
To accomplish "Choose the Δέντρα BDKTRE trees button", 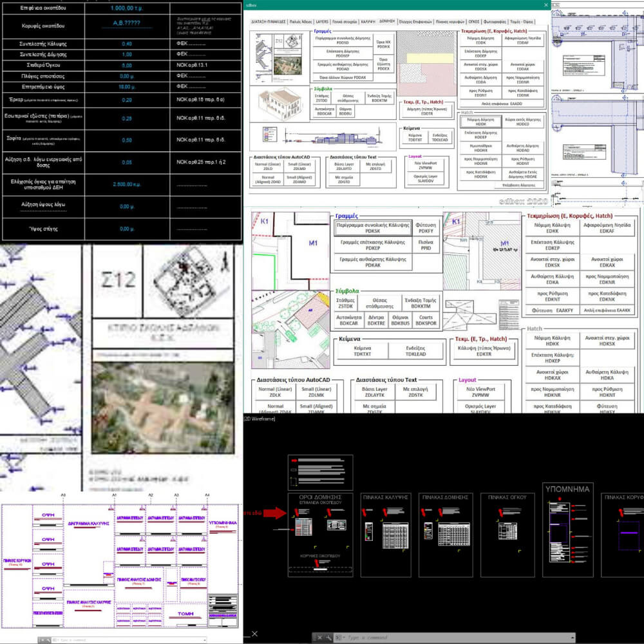I will point(376,320).
